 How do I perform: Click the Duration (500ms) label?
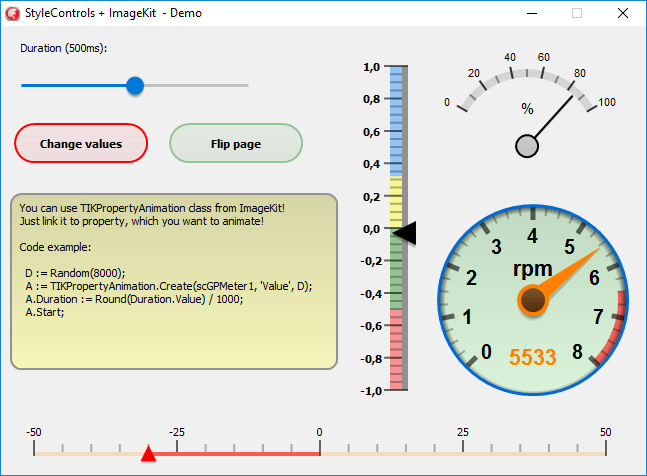tap(64, 48)
